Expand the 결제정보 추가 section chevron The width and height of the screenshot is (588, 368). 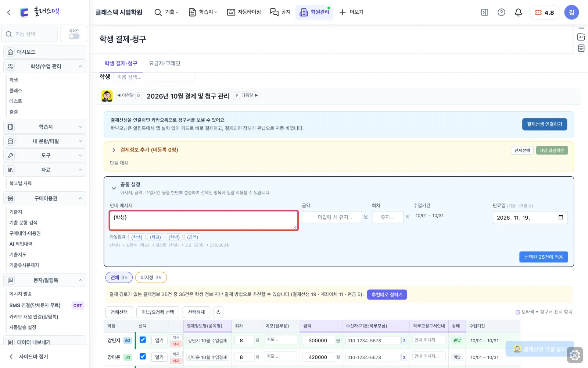point(114,150)
